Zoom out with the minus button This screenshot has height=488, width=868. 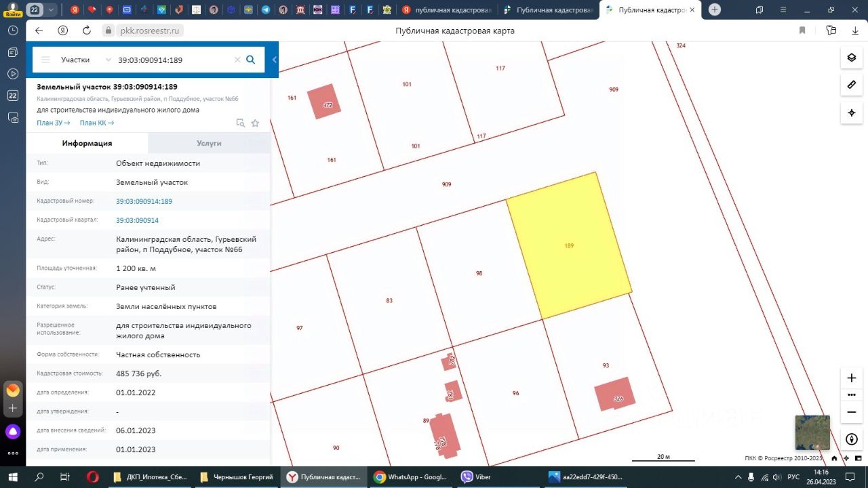(852, 412)
